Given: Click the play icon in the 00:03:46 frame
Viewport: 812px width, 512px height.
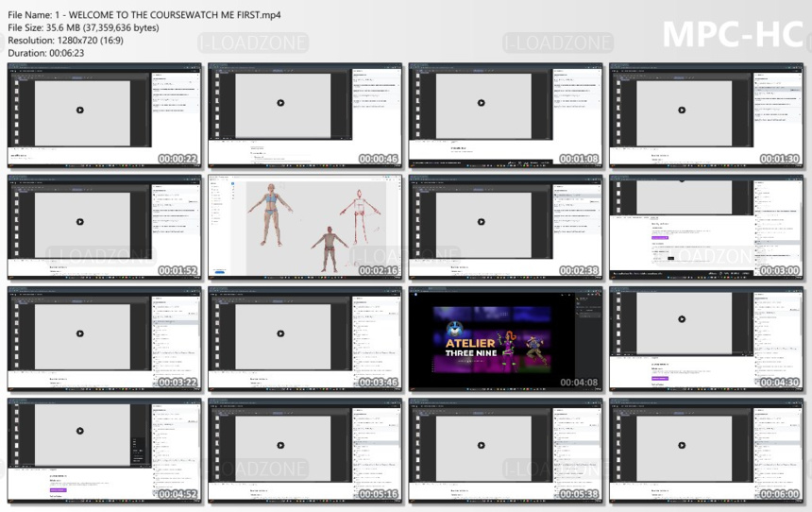Looking at the screenshot, I should (x=280, y=333).
